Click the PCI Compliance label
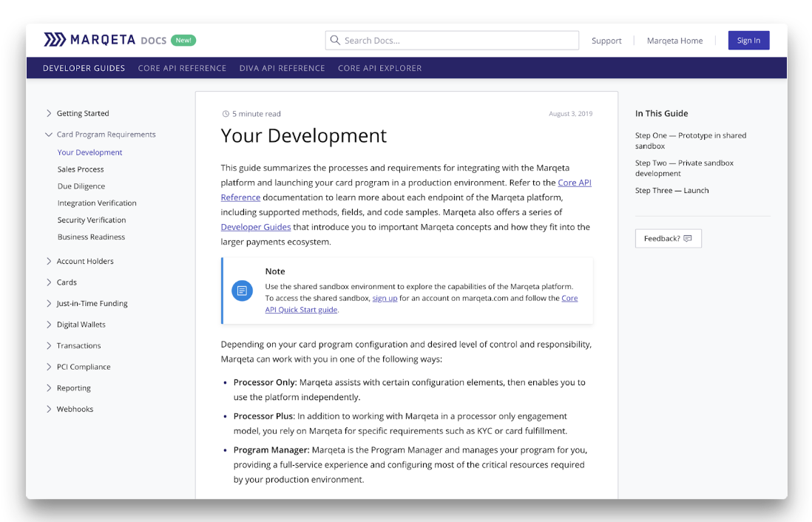This screenshot has width=812, height=522. point(84,367)
